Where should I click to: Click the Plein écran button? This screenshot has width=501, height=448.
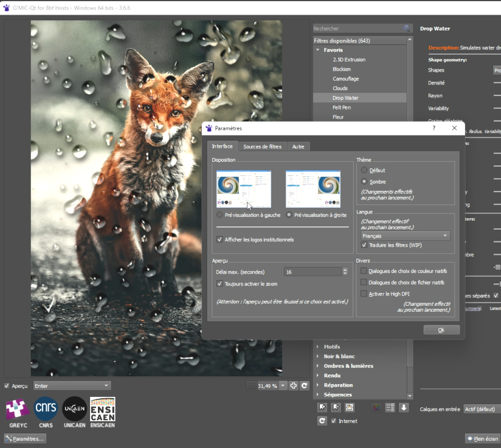tap(483, 438)
